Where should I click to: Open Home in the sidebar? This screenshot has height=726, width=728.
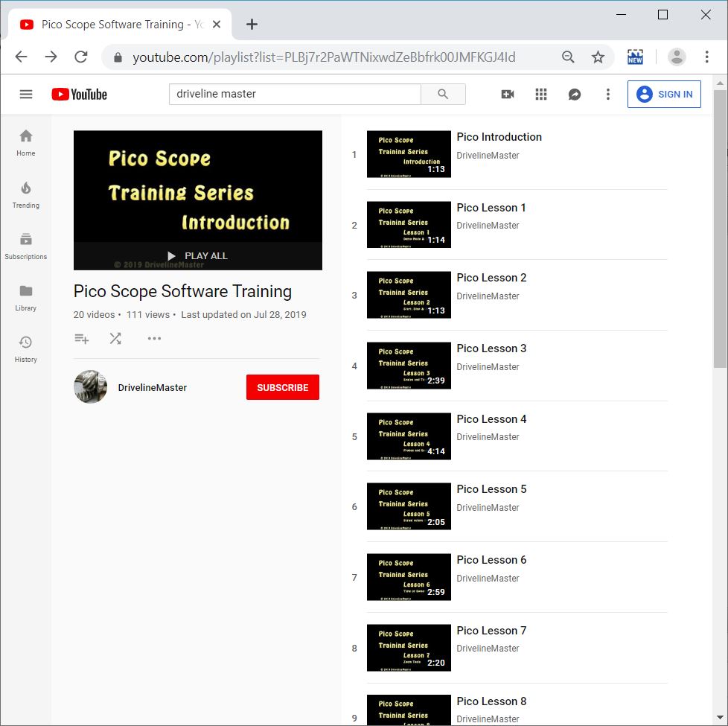(26, 143)
